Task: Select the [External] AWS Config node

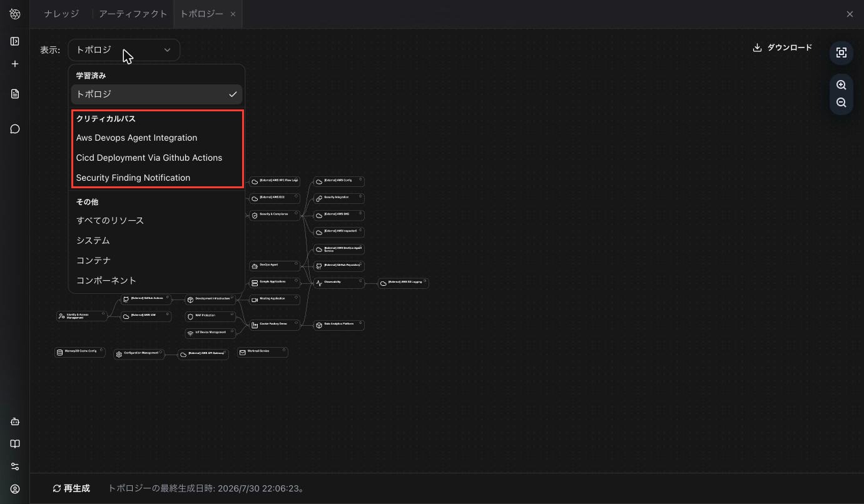Action: pos(338,181)
